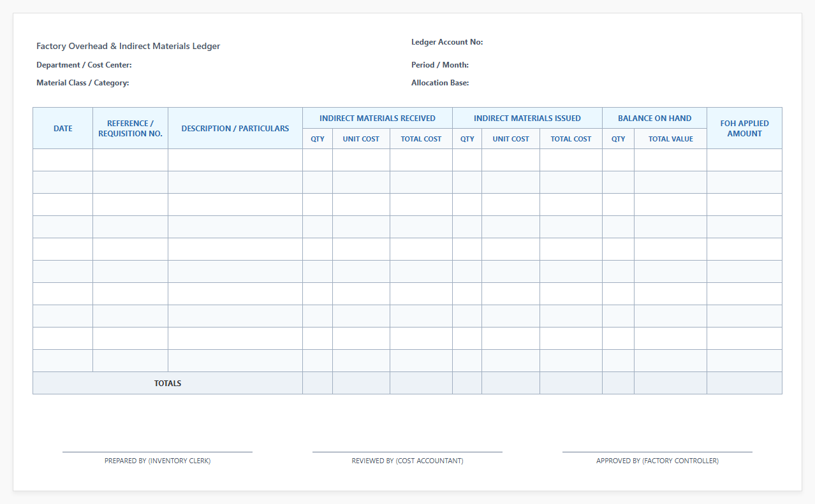Click the FOH Applied Amount header
815x504 pixels.
pyautogui.click(x=745, y=128)
